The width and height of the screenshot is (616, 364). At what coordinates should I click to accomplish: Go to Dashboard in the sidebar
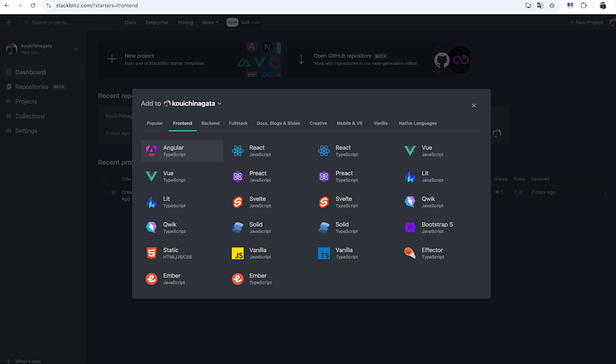[x=42, y=72]
